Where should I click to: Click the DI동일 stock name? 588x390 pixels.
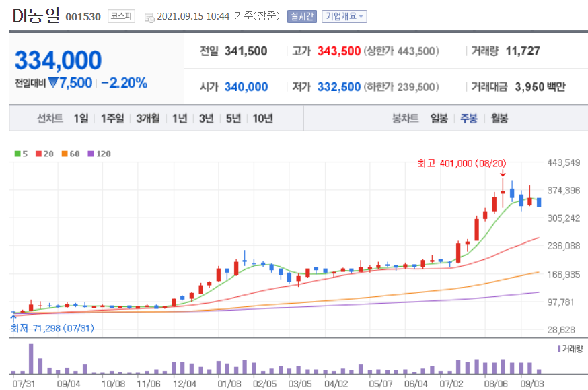(36, 15)
